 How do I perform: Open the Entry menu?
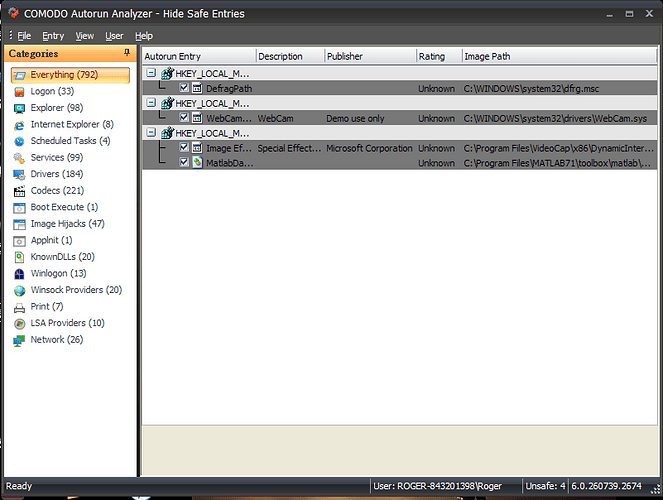53,36
